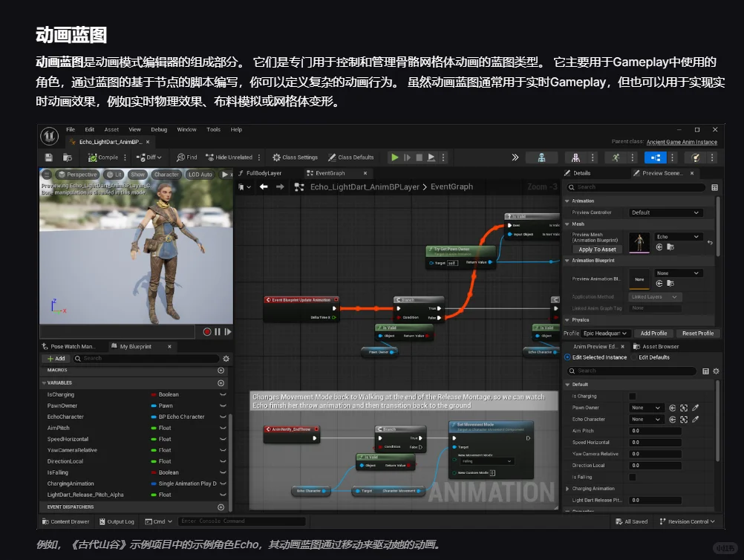Click the Pose Watch Manager icon
Image resolution: width=744 pixels, height=560 pixels.
46,345
